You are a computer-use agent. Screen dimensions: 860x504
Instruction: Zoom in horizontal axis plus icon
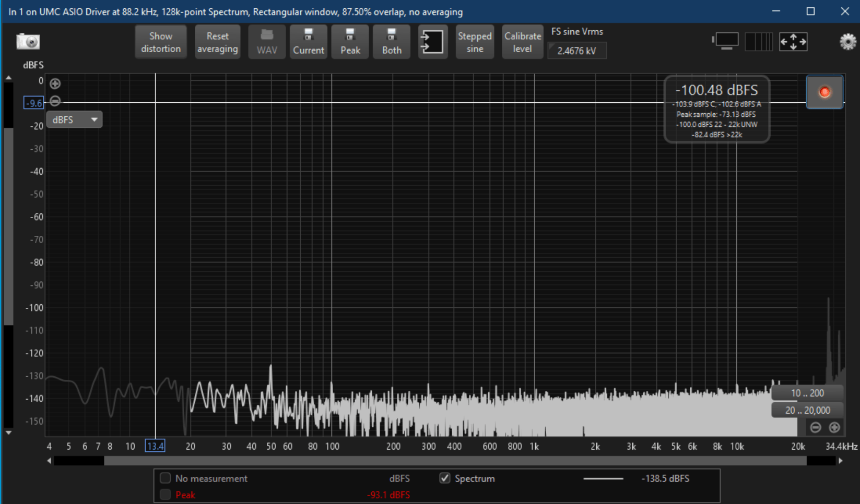tap(834, 428)
